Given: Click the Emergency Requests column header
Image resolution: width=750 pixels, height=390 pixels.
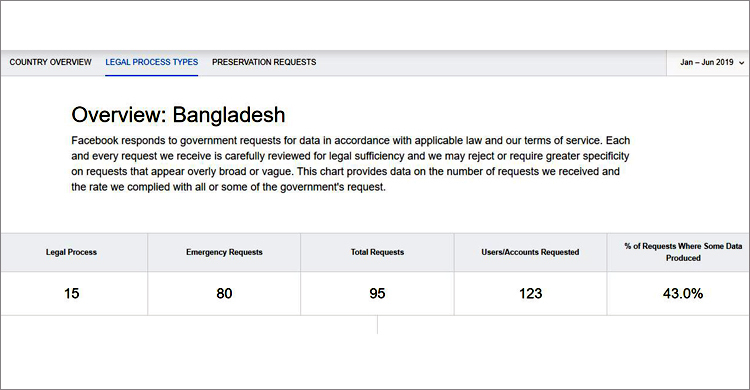Looking at the screenshot, I should [224, 252].
